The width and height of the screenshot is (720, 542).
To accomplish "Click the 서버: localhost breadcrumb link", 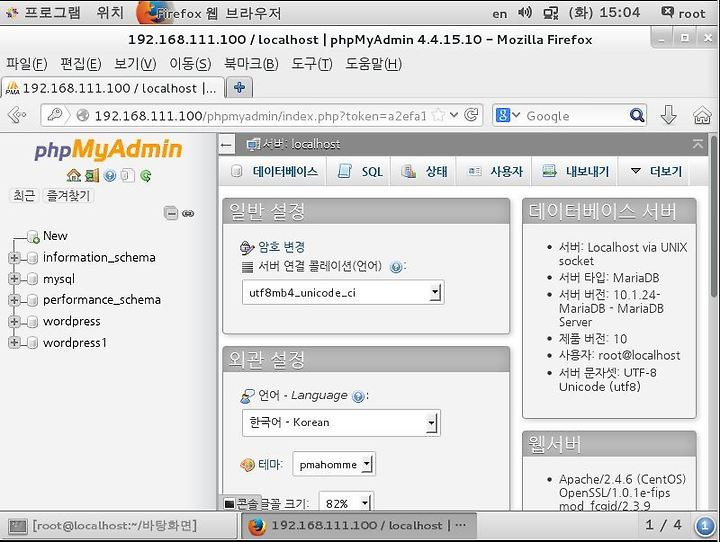I will (301, 144).
